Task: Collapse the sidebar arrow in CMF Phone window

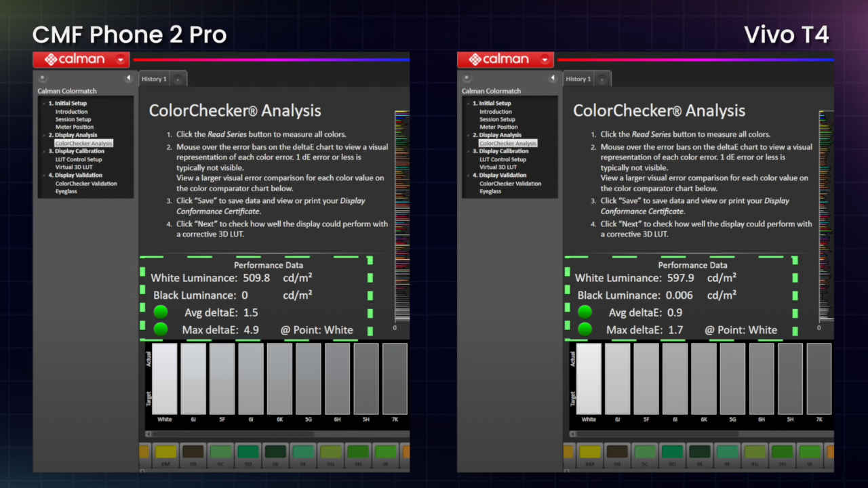Action: pos(129,78)
